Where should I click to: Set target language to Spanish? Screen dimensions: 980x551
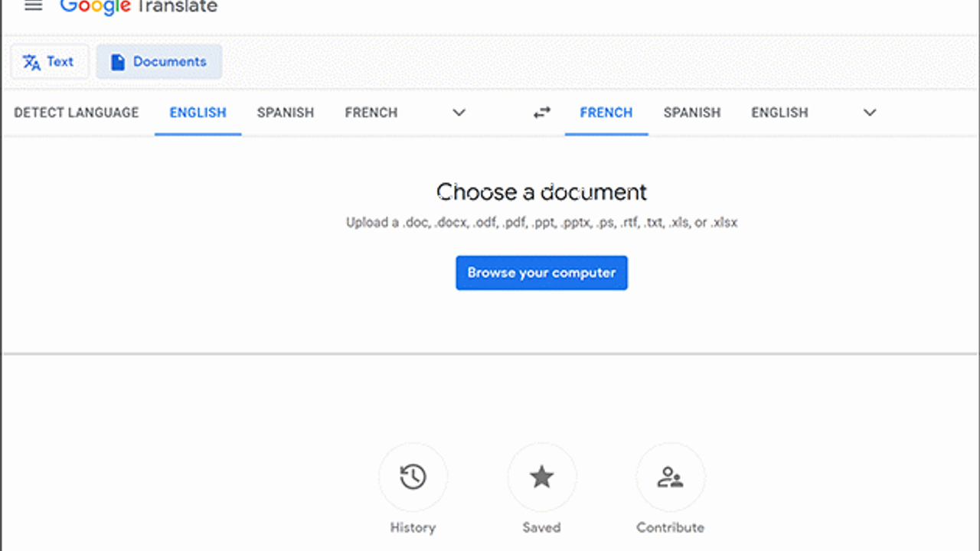(692, 112)
